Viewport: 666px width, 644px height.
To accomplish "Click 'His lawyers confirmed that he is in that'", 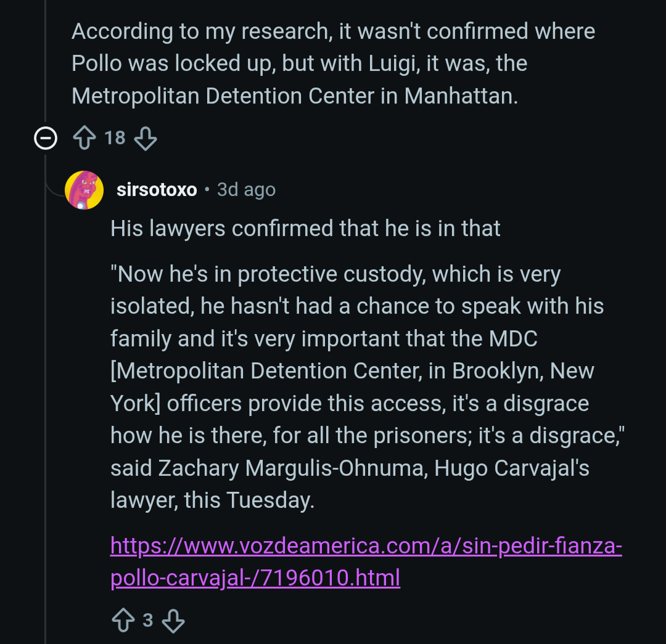I will 305,229.
